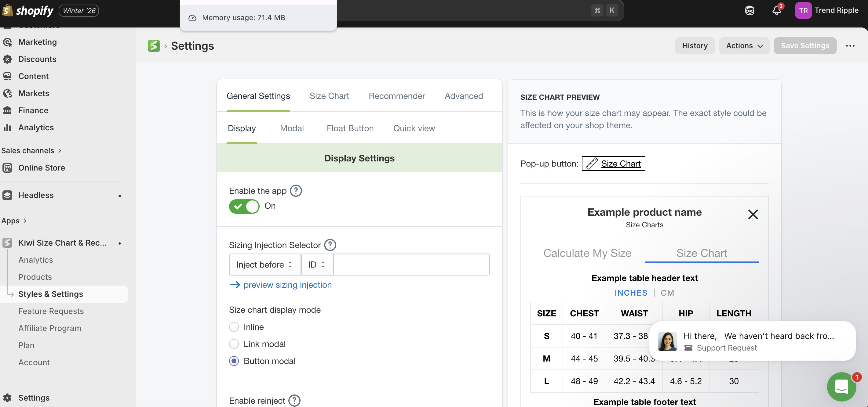Toggle the Enable the app switch
Image resolution: width=868 pixels, height=407 pixels.
pos(244,206)
